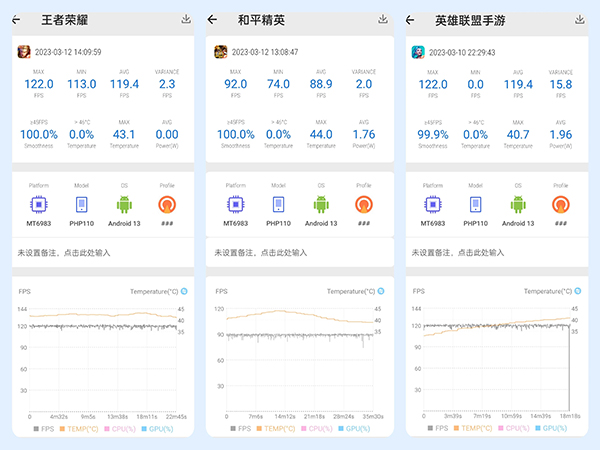
Task: Click back arrow beside 和平精英 title
Action: 213,20
